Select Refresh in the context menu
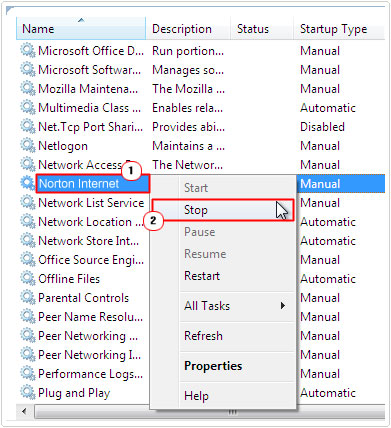This screenshot has width=391, height=428. [x=203, y=336]
